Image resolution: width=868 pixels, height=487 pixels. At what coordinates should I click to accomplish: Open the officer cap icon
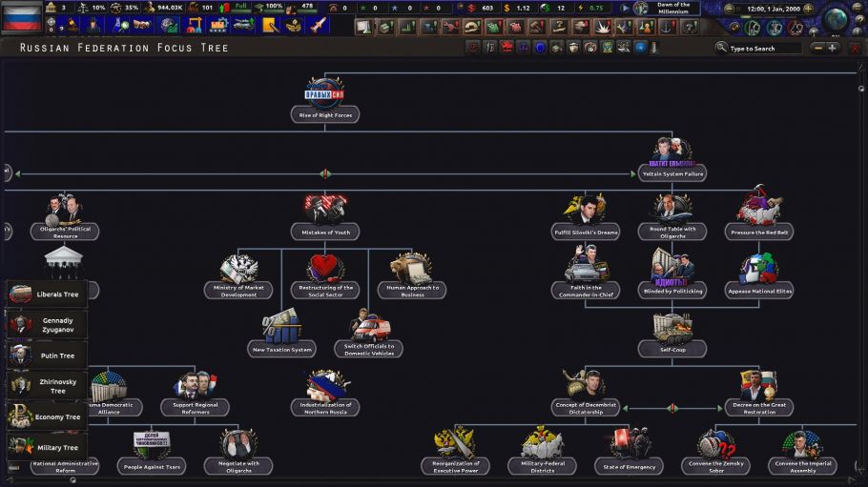pos(294,25)
